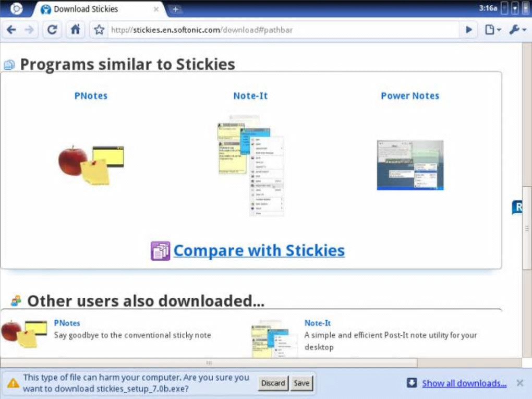Click the go arrow beside the address bar
This screenshot has height=399, width=532.
coord(469,30)
